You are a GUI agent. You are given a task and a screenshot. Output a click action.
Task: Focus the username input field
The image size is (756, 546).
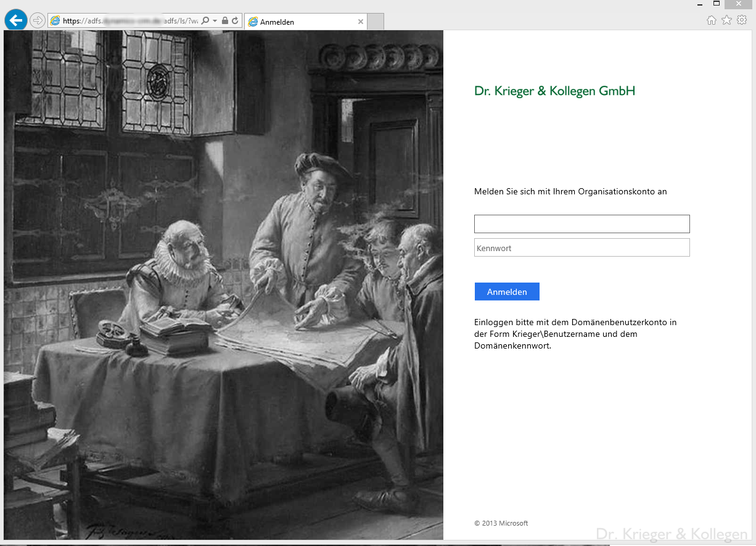coord(581,224)
